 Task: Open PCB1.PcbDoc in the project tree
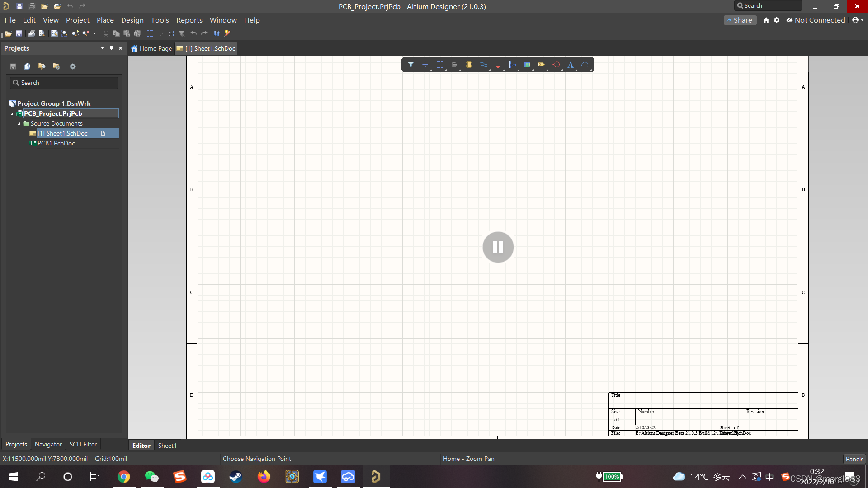[x=56, y=143]
